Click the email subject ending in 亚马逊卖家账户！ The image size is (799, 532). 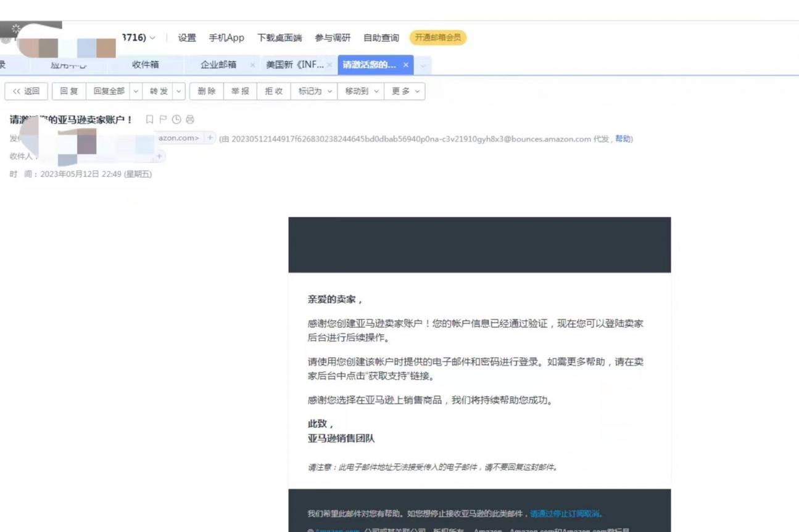(x=72, y=120)
